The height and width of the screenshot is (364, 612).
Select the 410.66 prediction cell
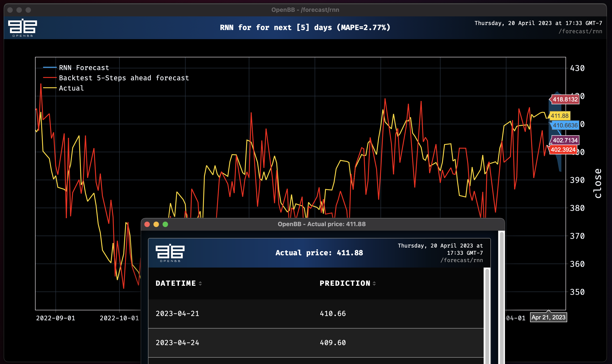click(x=333, y=313)
